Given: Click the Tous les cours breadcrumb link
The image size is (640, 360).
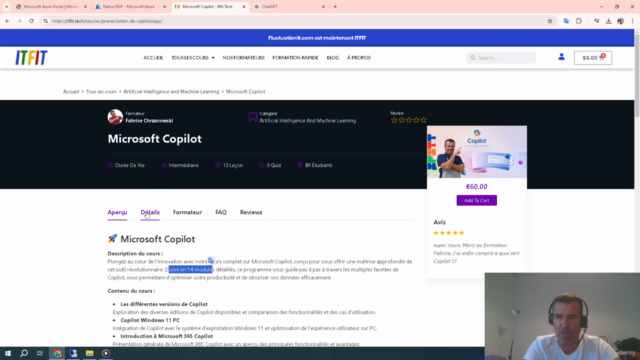Looking at the screenshot, I should coord(101,91).
